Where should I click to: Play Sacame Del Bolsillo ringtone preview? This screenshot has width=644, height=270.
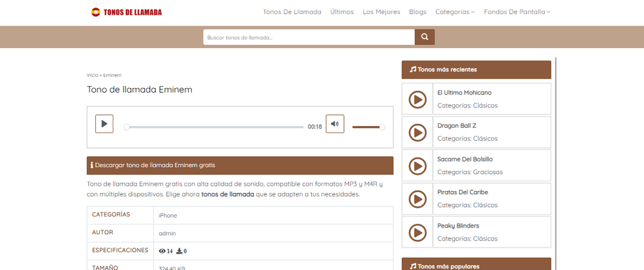point(417,165)
